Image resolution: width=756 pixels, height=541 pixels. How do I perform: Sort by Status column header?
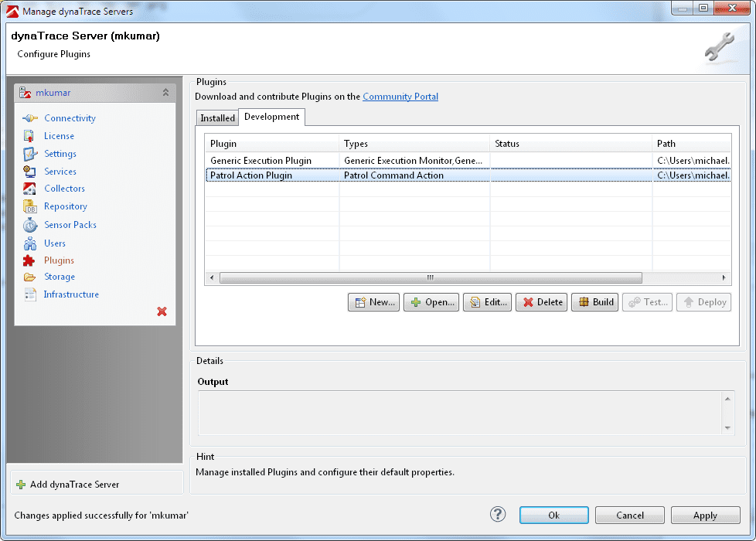[x=570, y=144]
